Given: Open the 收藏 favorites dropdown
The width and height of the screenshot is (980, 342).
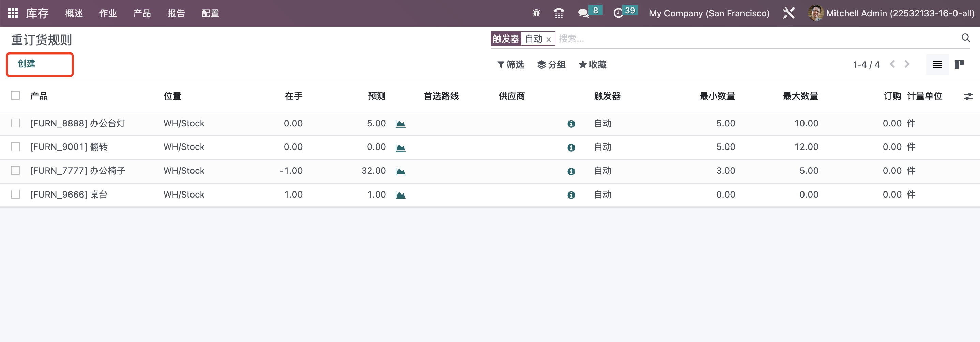Looking at the screenshot, I should (x=592, y=65).
